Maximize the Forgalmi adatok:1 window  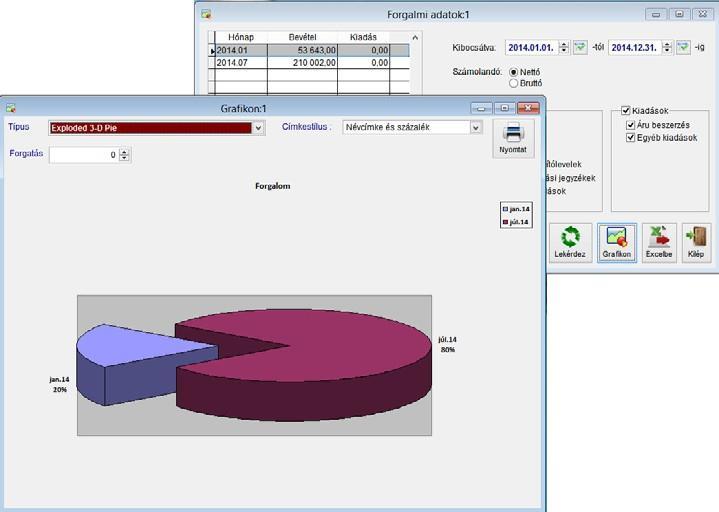(x=679, y=14)
